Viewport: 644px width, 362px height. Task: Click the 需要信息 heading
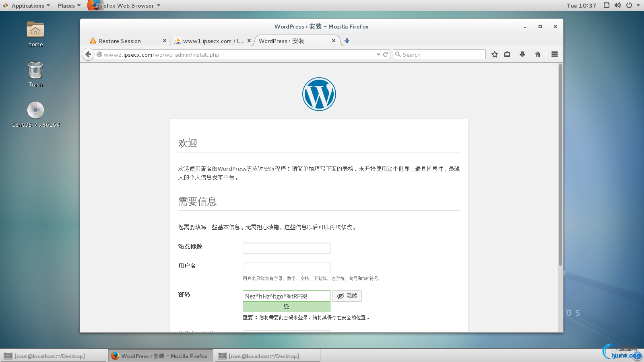198,202
